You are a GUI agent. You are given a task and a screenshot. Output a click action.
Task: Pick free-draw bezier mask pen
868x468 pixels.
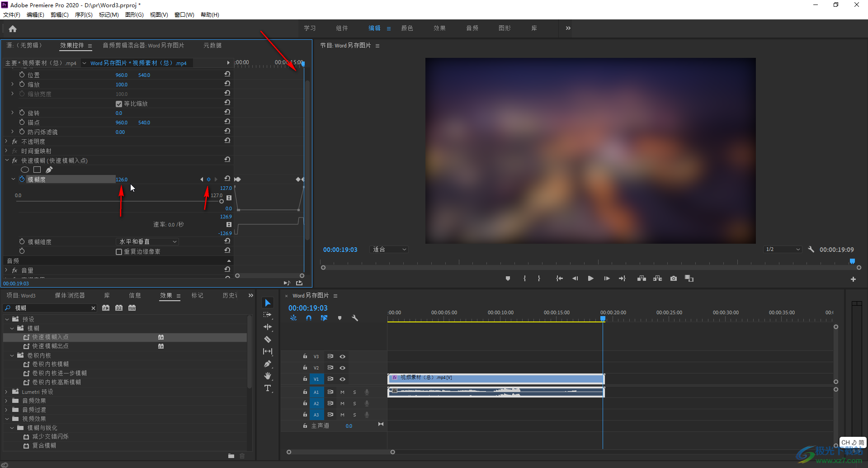(x=49, y=170)
